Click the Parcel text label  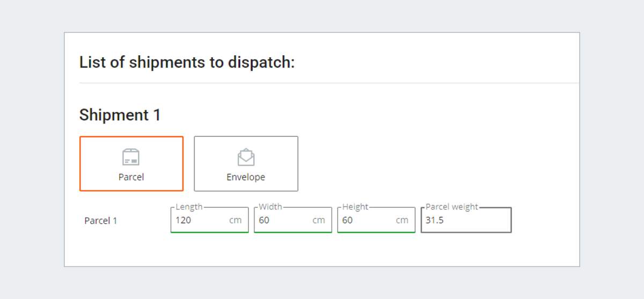[131, 177]
